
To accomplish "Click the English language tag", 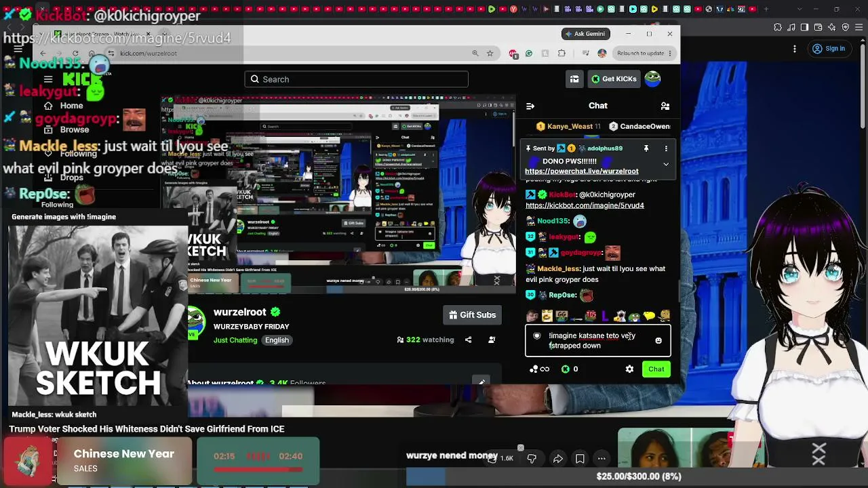I will [277, 340].
